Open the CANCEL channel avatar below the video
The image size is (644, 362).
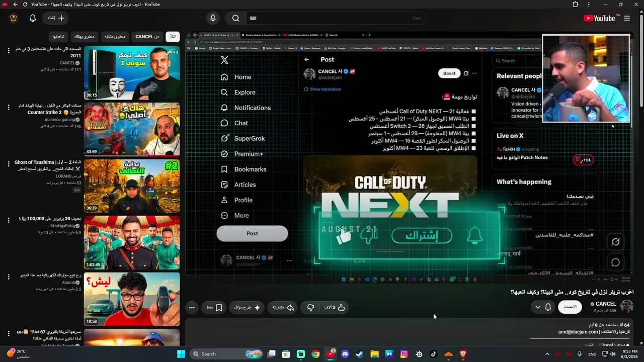pyautogui.click(x=627, y=306)
